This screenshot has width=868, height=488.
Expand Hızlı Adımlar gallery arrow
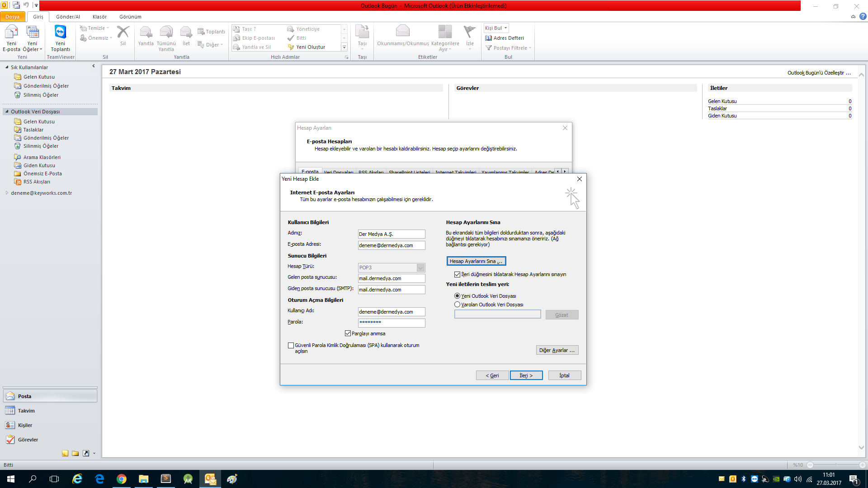click(x=344, y=47)
